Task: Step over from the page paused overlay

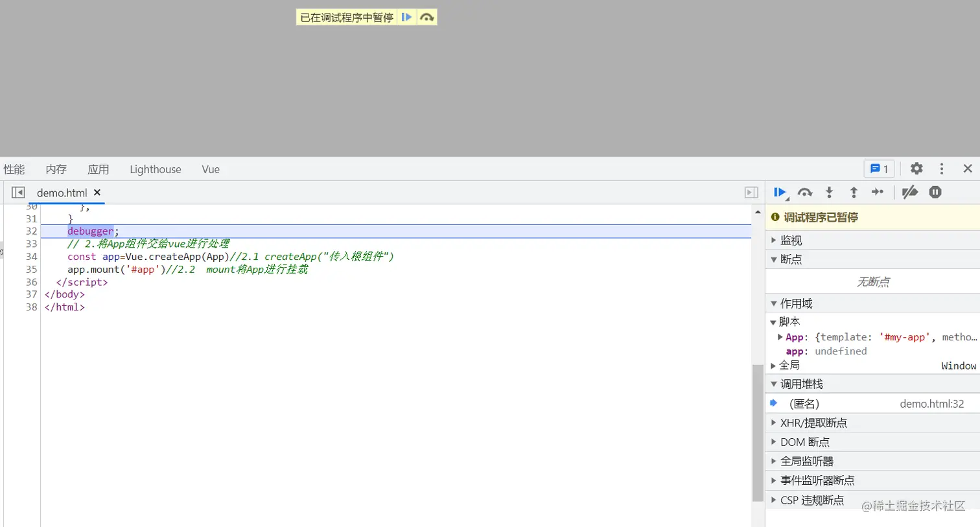Action: point(426,17)
